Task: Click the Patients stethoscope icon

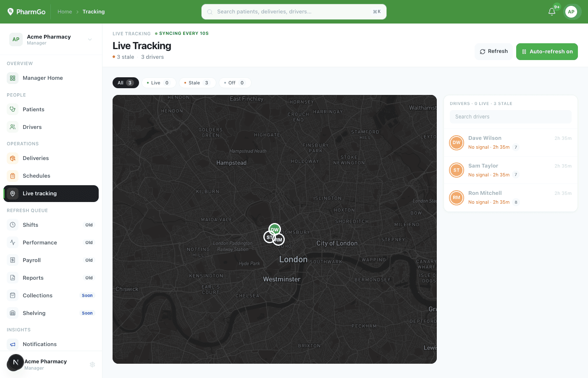Action: point(13,110)
